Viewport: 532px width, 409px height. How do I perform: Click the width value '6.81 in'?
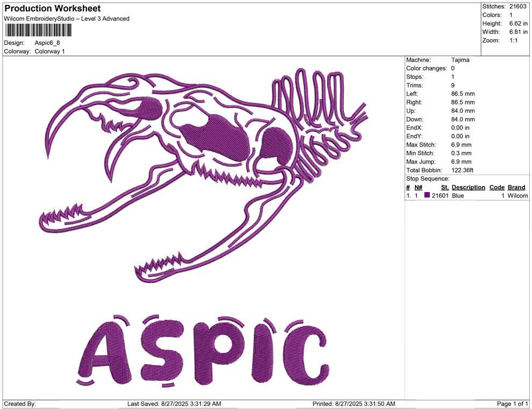[x=519, y=32]
